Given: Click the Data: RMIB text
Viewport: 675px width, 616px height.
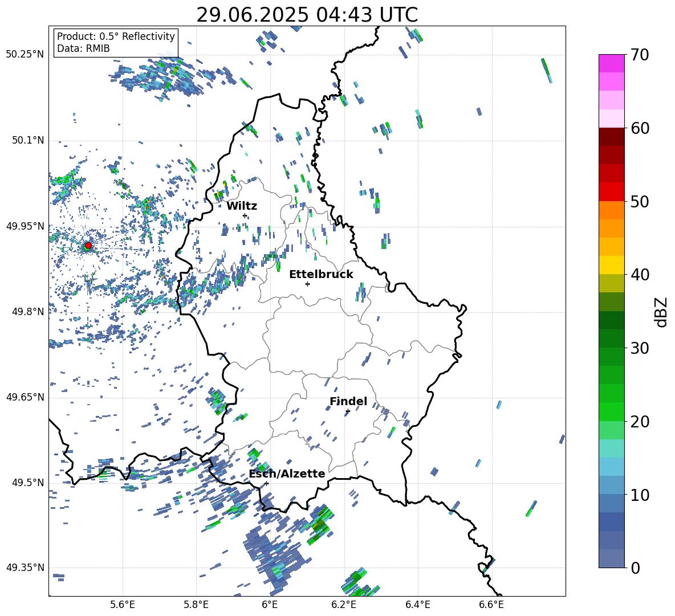Looking at the screenshot, I should pos(83,48).
